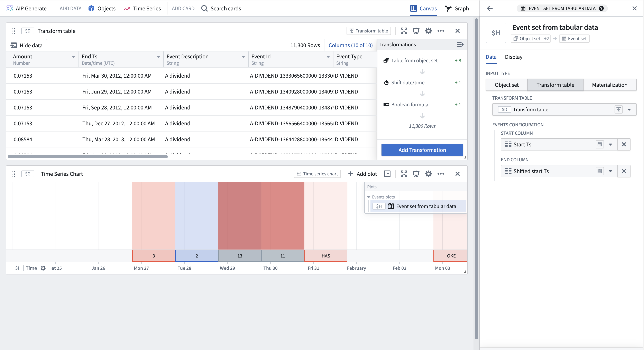Expand Time Series Chart to fullscreen

click(x=404, y=174)
